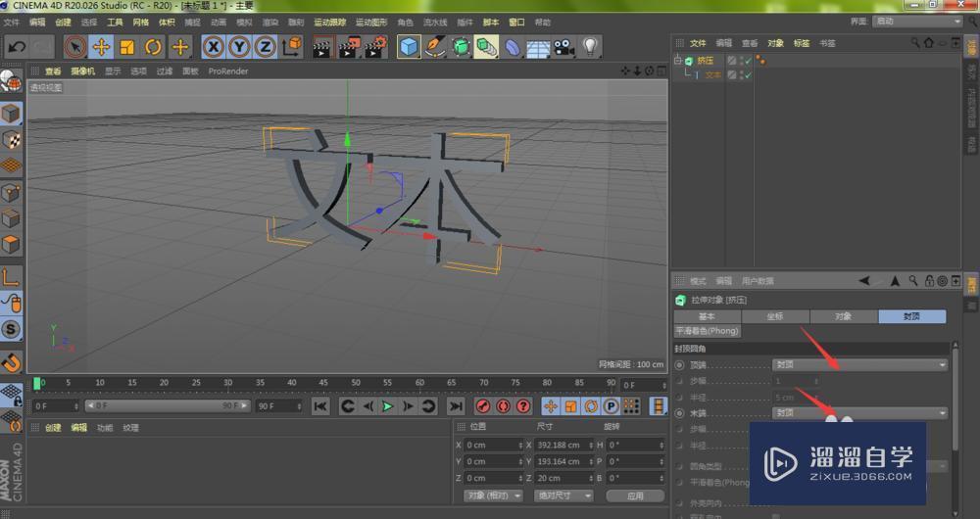Switch to the 坐标 attribute tab

click(775, 316)
